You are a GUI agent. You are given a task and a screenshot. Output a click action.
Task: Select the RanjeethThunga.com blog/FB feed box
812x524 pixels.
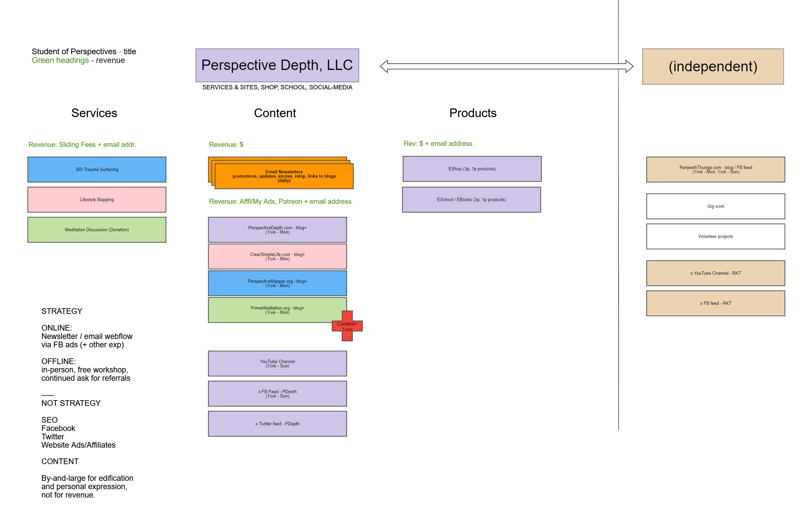(715, 169)
